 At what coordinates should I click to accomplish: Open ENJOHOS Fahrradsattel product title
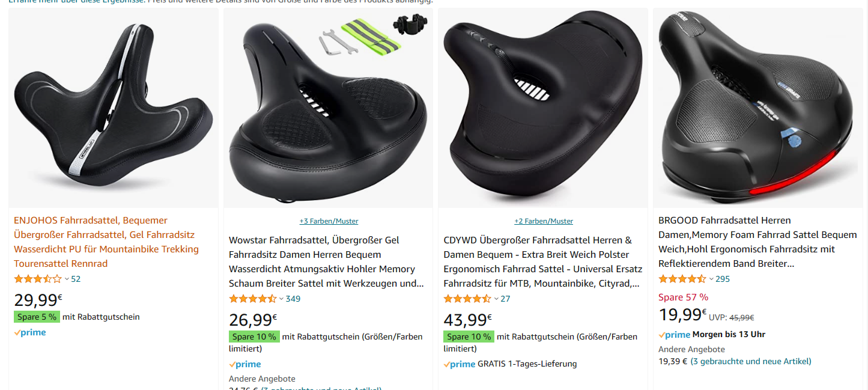coord(106,242)
